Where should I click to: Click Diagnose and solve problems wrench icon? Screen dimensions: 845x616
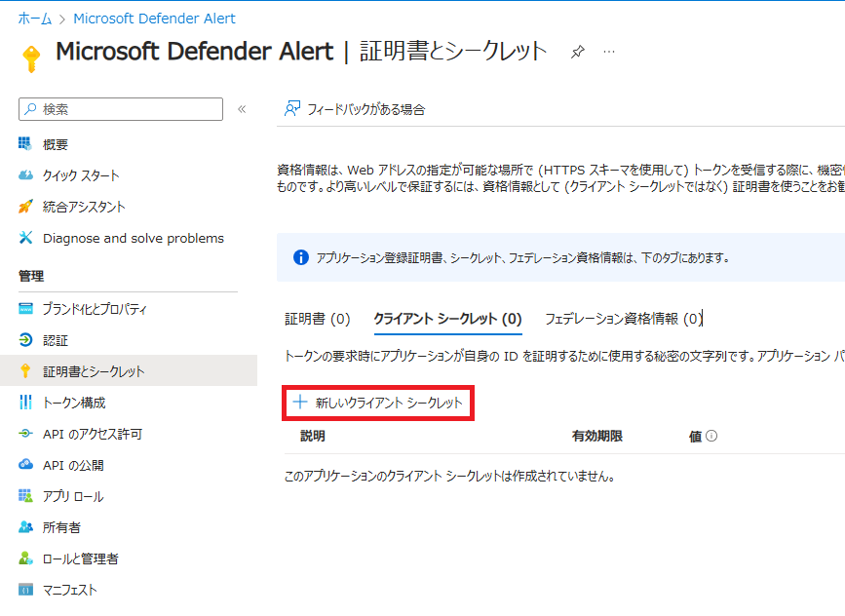click(25, 238)
